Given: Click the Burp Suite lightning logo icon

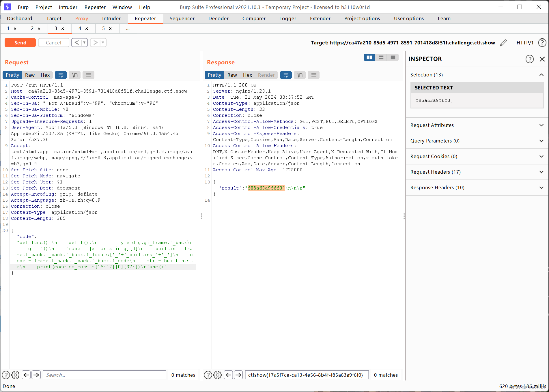Looking at the screenshot, I should 7,7.
